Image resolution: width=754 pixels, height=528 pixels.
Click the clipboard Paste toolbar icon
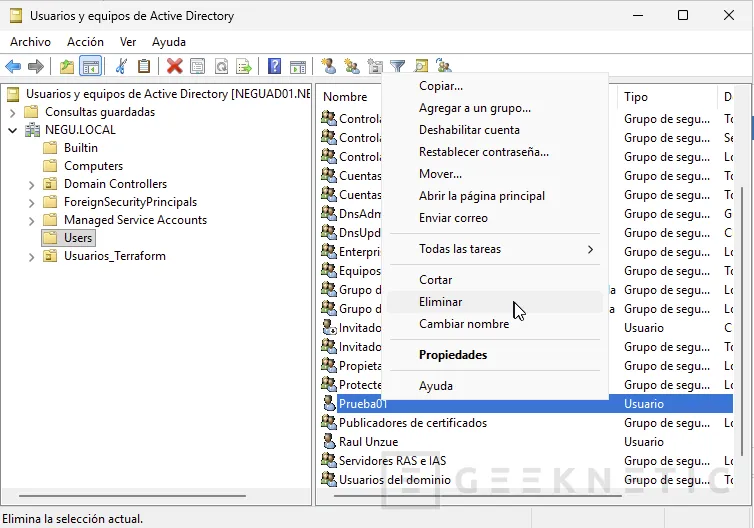click(x=144, y=66)
